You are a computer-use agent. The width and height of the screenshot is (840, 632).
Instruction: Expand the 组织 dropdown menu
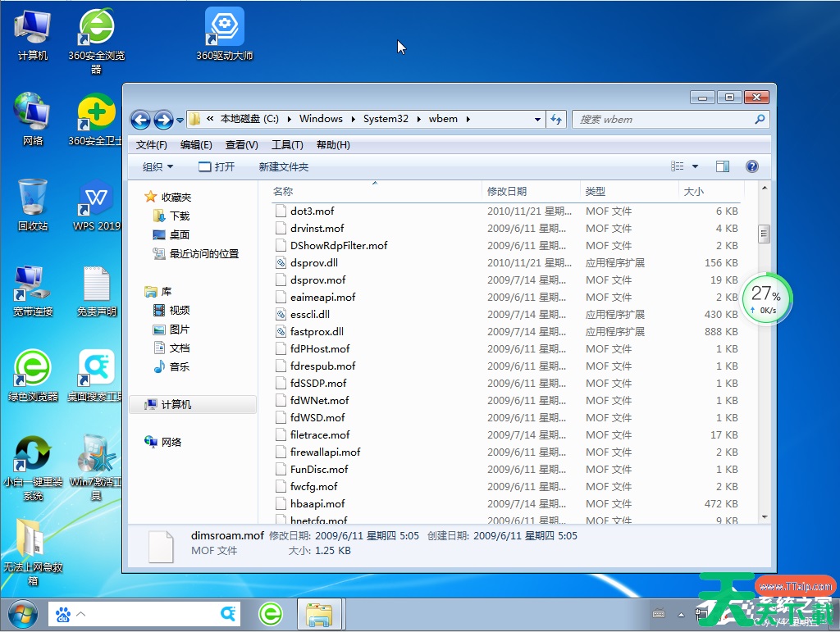[x=157, y=166]
